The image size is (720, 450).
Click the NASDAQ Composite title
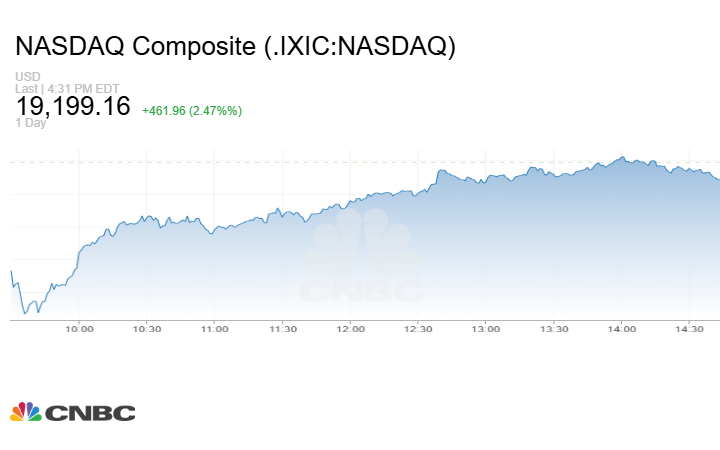click(x=235, y=47)
